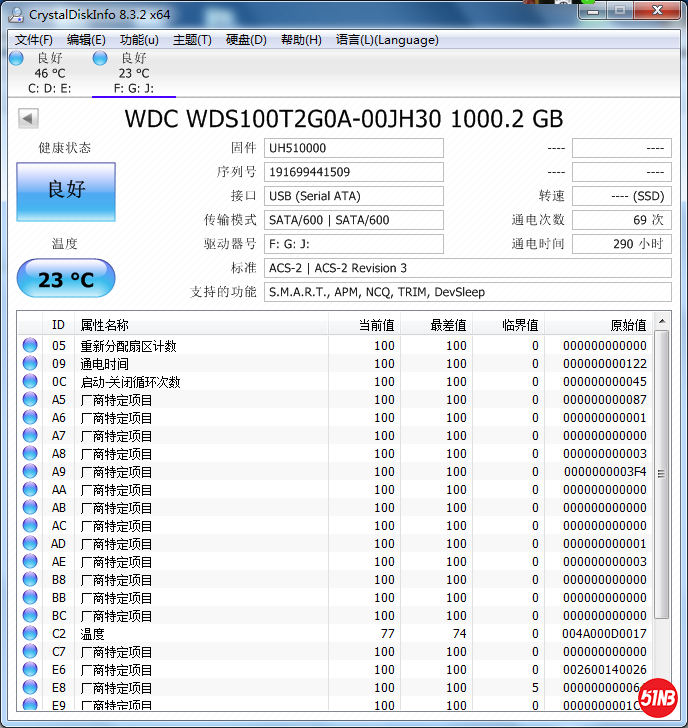Click the CrystalDiskInfo title bar app icon
The width and height of the screenshot is (688, 728).
pyautogui.click(x=15, y=14)
